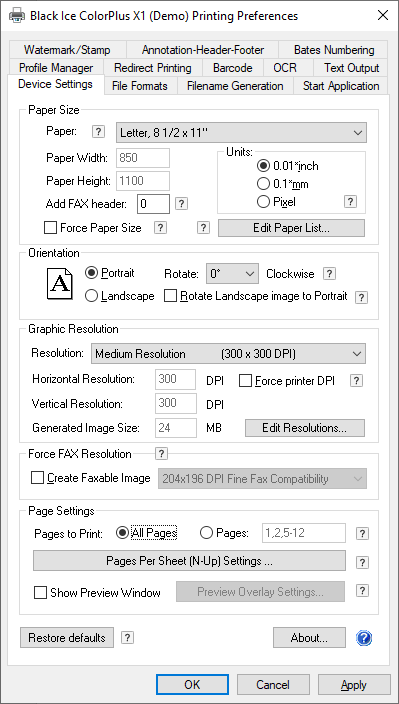
Task: Select the Device Settings tab
Action: (56, 84)
